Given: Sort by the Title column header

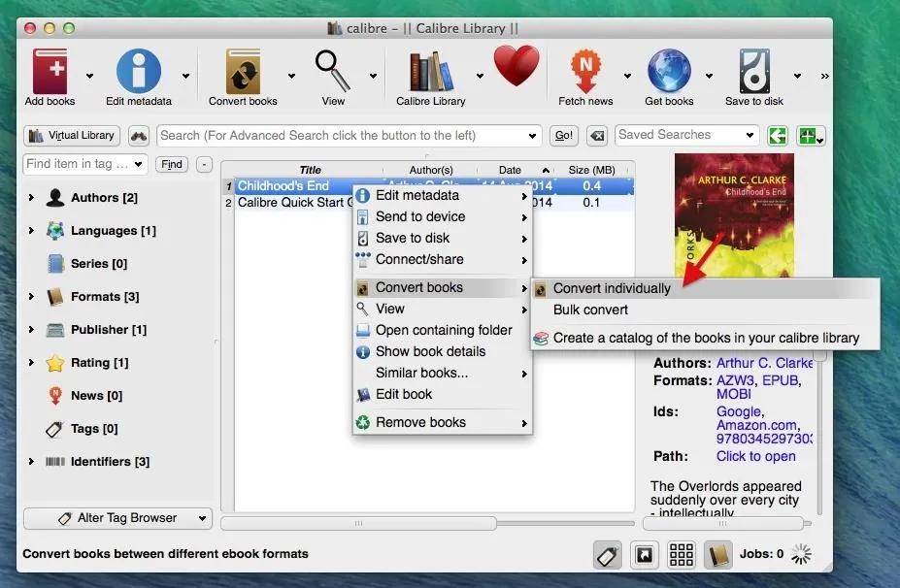Looking at the screenshot, I should click(310, 170).
